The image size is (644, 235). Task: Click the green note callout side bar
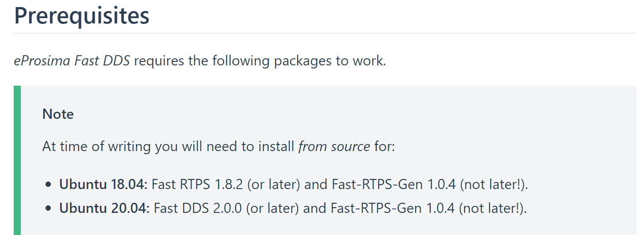[17, 160]
